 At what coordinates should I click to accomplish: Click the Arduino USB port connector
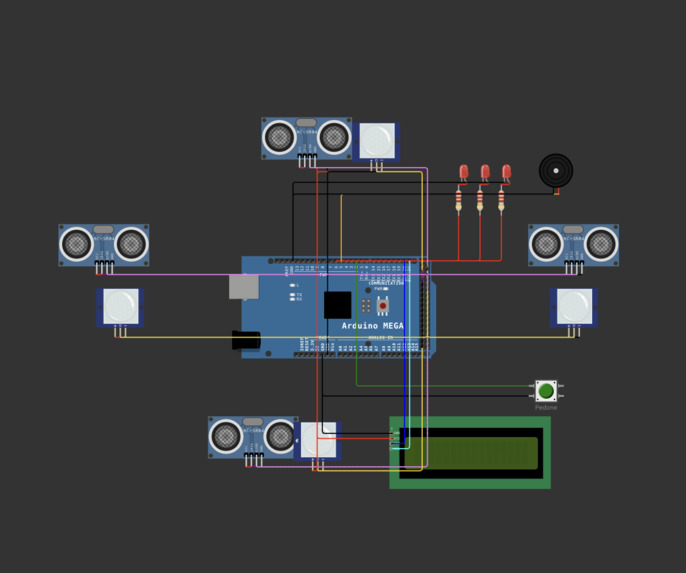tap(244, 287)
